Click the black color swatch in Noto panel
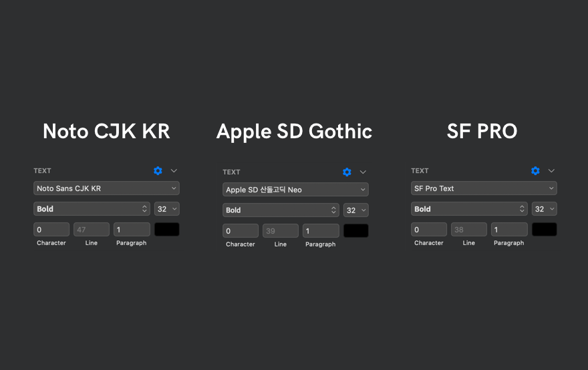Viewport: 588px width, 370px height. (x=167, y=229)
